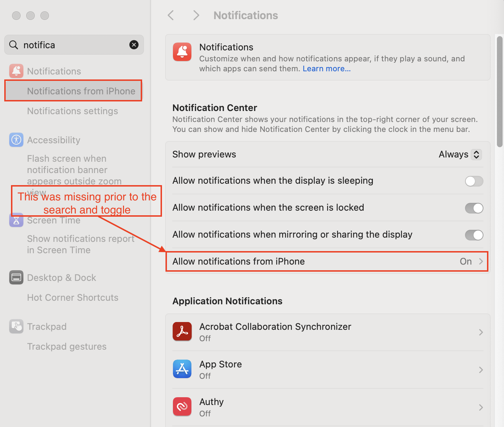
Task: Click the Authy app icon
Action: click(x=182, y=406)
